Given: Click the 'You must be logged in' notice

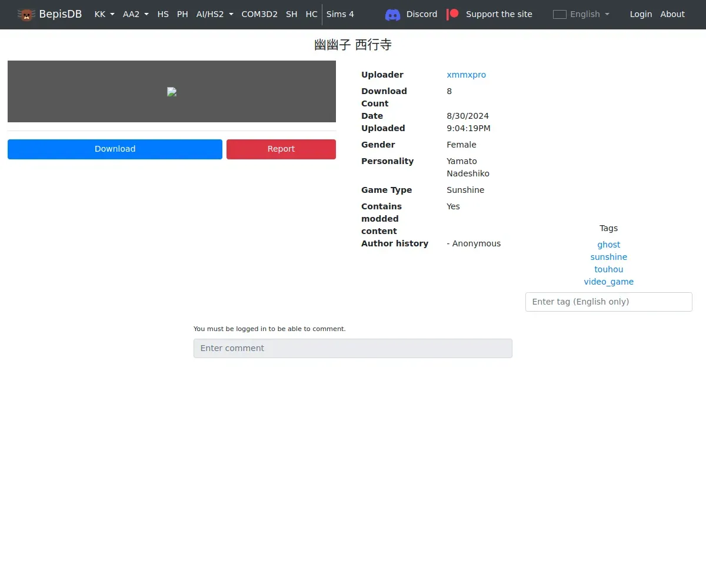Looking at the screenshot, I should tap(269, 329).
